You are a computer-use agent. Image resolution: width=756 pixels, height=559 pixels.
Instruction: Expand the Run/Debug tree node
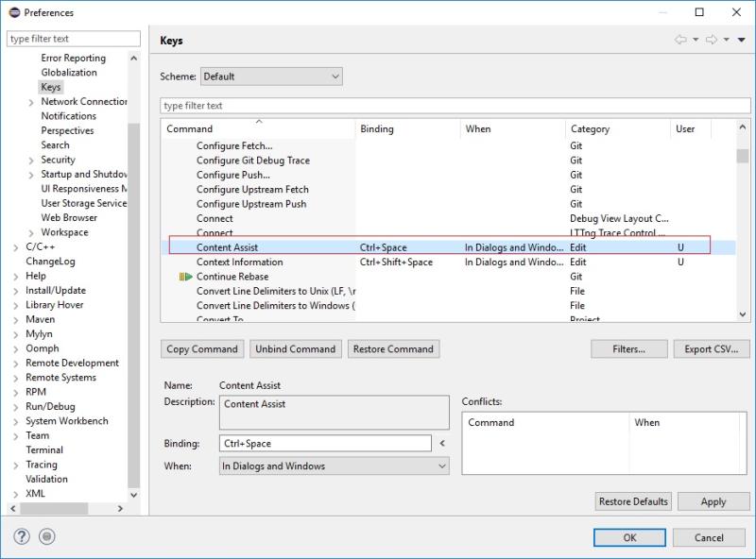point(16,407)
